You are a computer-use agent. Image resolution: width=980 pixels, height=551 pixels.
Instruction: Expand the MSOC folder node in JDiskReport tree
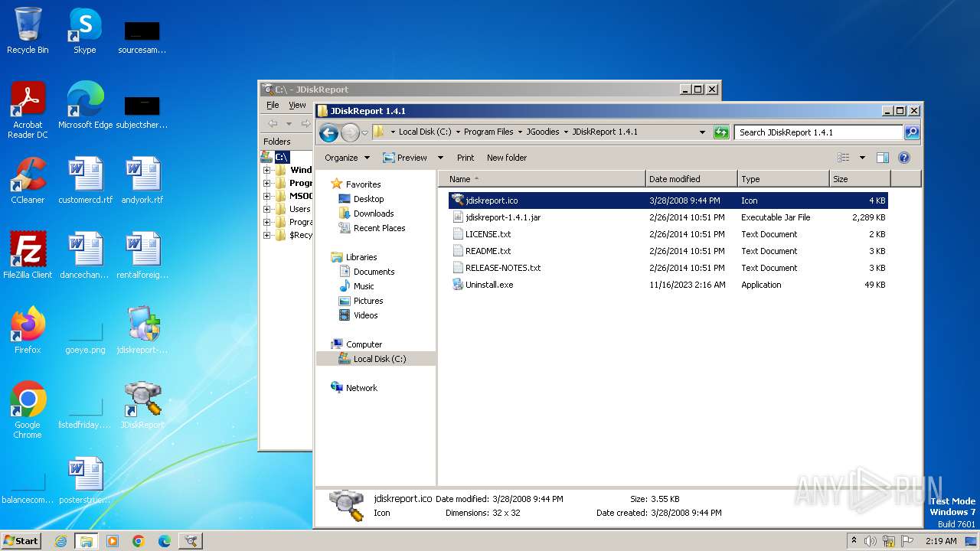point(266,196)
